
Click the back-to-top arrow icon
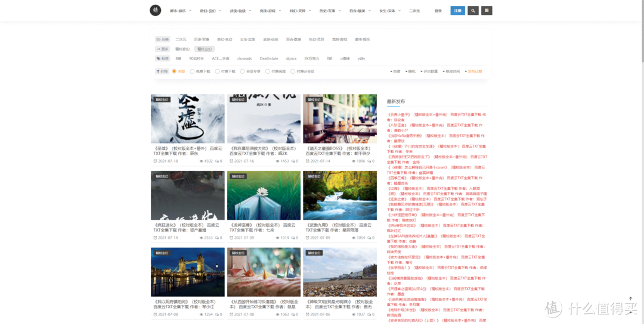pyautogui.click(x=630, y=298)
